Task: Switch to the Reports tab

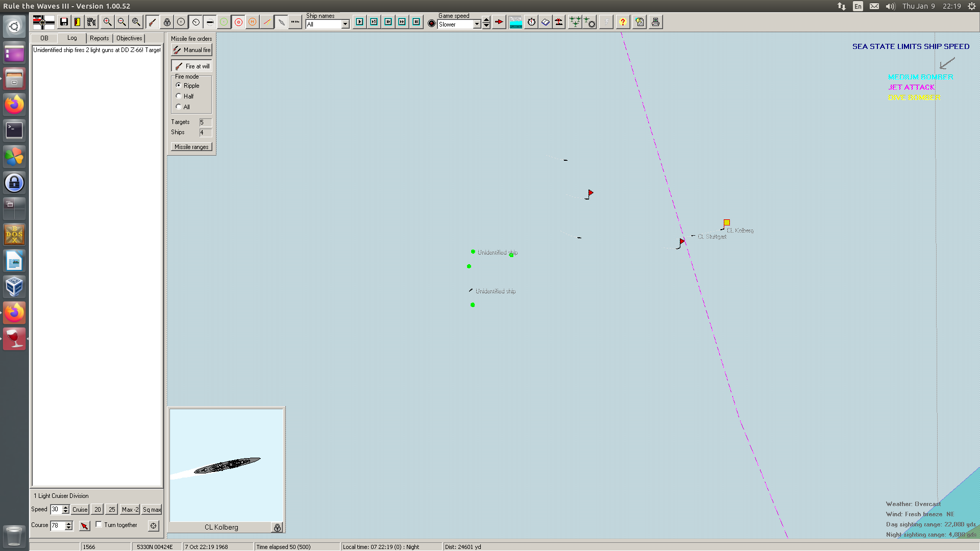Action: coord(99,38)
